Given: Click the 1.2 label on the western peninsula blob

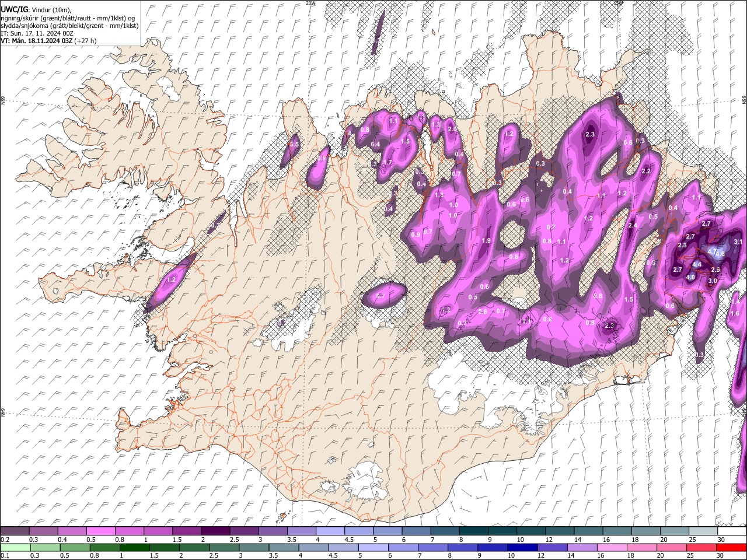Looking at the screenshot, I should pos(171,280).
